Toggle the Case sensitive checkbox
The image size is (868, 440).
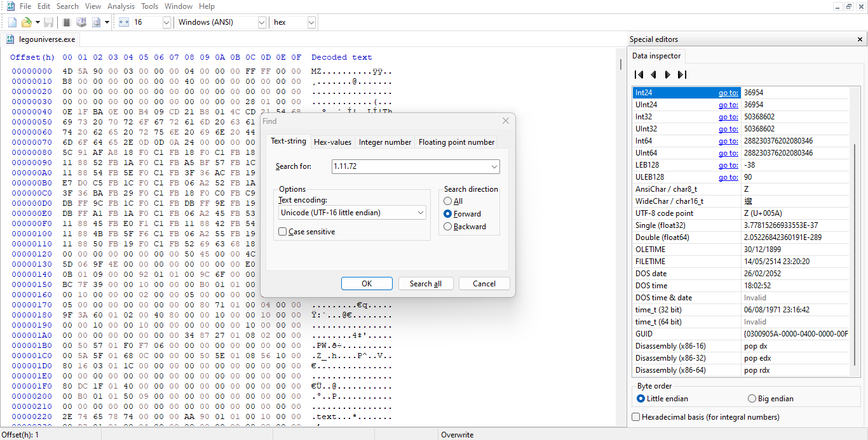307,232
